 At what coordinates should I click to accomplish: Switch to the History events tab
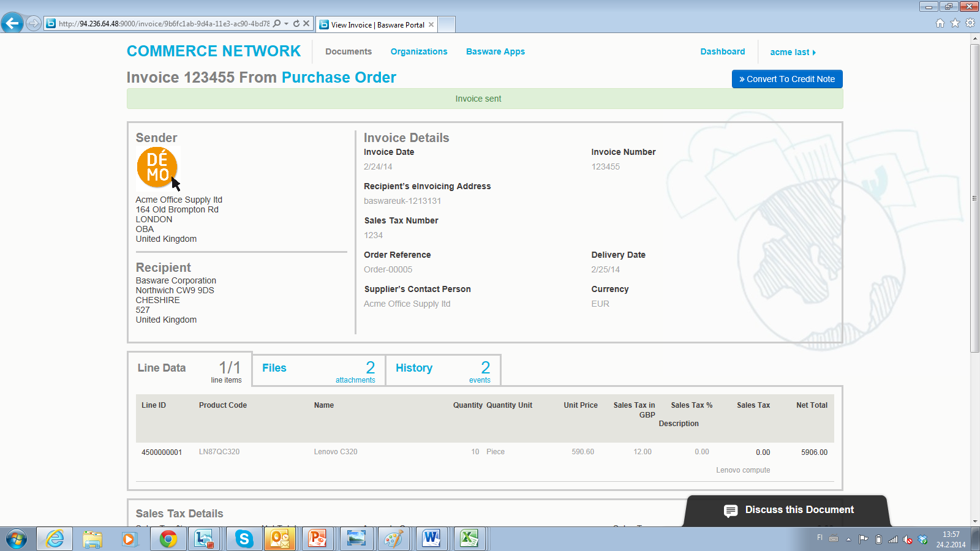point(443,370)
